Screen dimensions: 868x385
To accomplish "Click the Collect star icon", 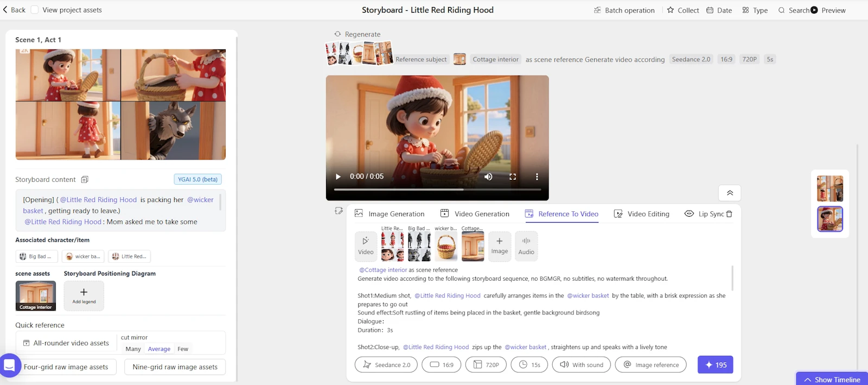I will (671, 10).
